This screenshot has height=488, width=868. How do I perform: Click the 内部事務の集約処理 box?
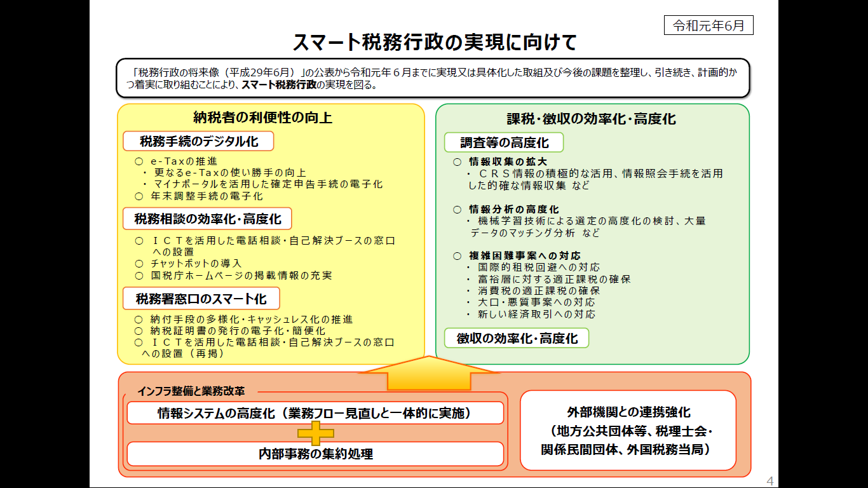pos(315,454)
